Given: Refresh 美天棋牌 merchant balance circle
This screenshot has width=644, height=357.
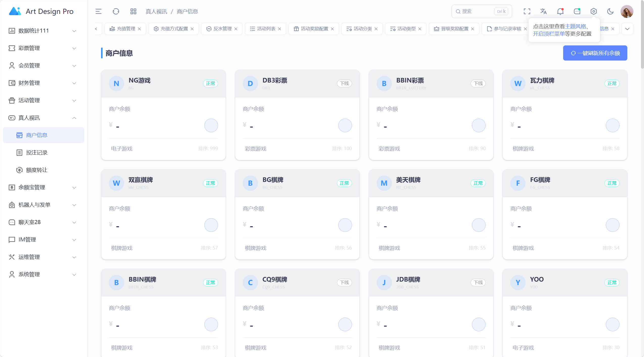Looking at the screenshot, I should pyautogui.click(x=479, y=225).
